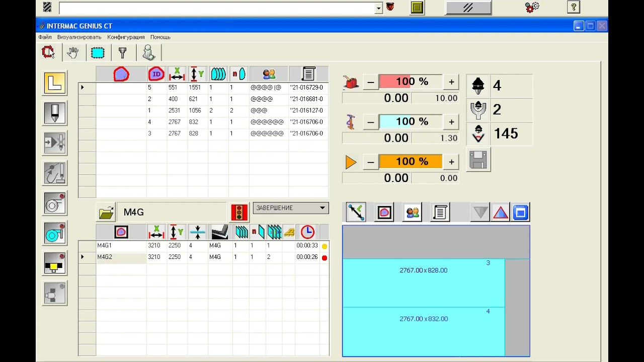Click the tool number 4 indicator
The image size is (644, 362).
click(499, 86)
